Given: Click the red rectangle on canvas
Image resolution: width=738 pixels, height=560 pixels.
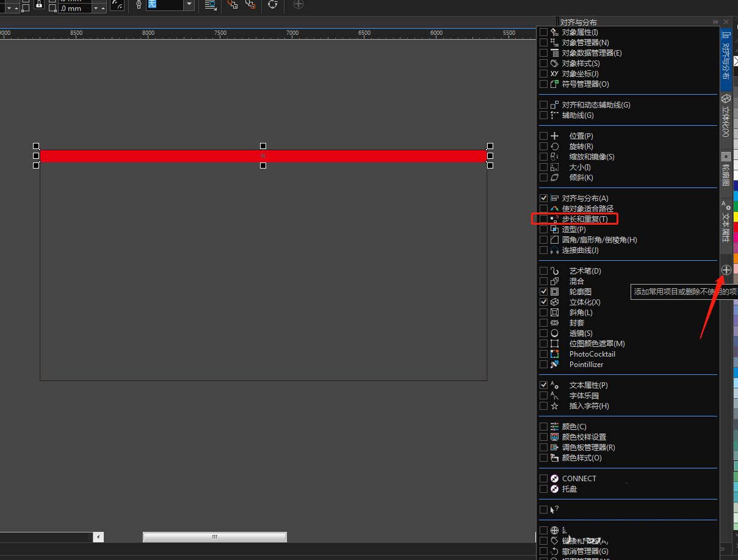Looking at the screenshot, I should click(x=263, y=156).
